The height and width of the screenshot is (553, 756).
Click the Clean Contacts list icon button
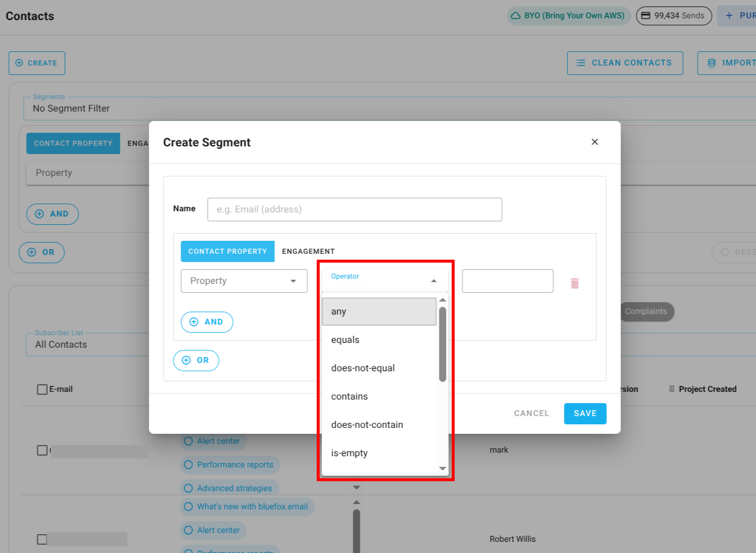(581, 63)
